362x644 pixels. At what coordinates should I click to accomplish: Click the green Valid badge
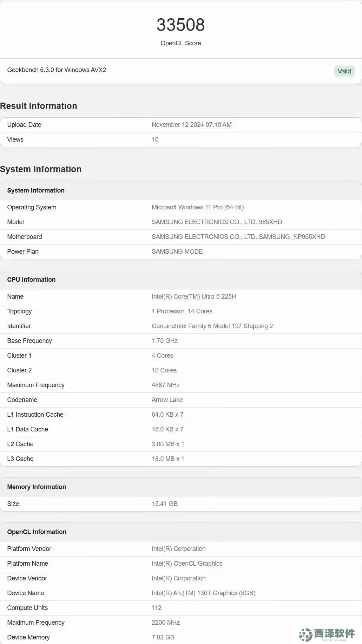click(344, 71)
